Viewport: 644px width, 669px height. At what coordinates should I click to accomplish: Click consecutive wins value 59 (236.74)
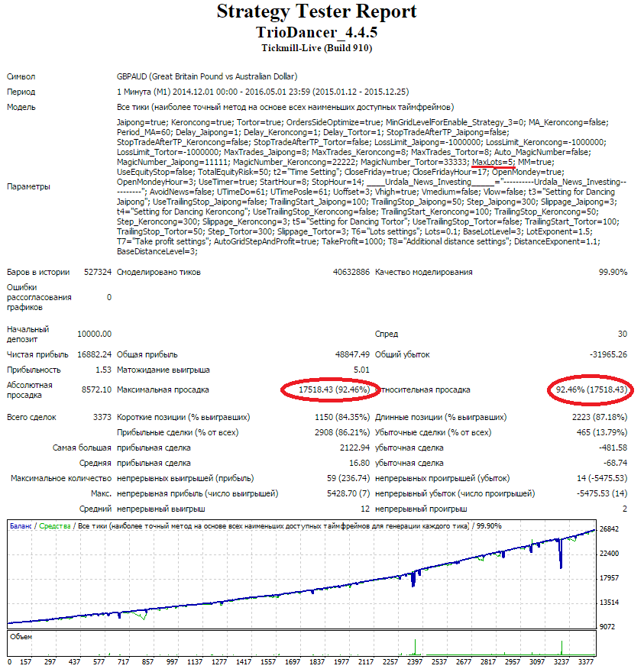(x=348, y=478)
